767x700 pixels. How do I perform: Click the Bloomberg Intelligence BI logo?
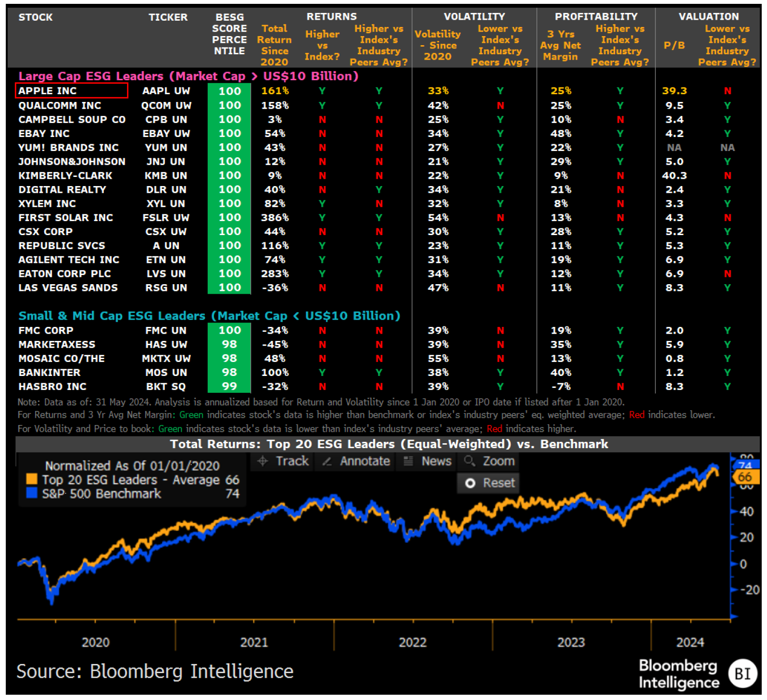742,674
